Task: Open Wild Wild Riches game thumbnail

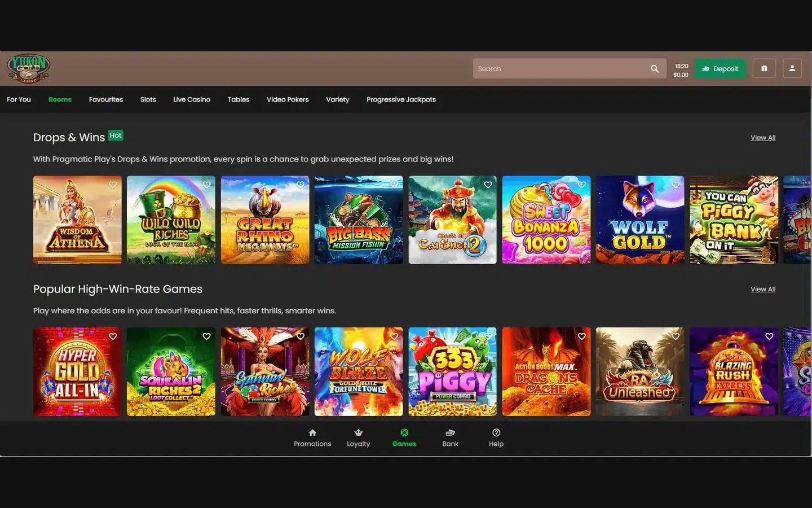Action: (171, 220)
